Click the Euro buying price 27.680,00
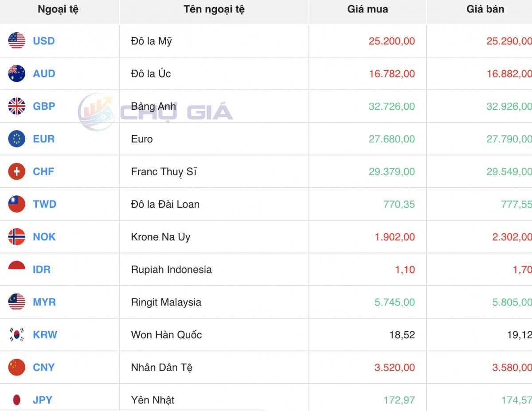The height and width of the screenshot is (411, 532). pos(392,139)
